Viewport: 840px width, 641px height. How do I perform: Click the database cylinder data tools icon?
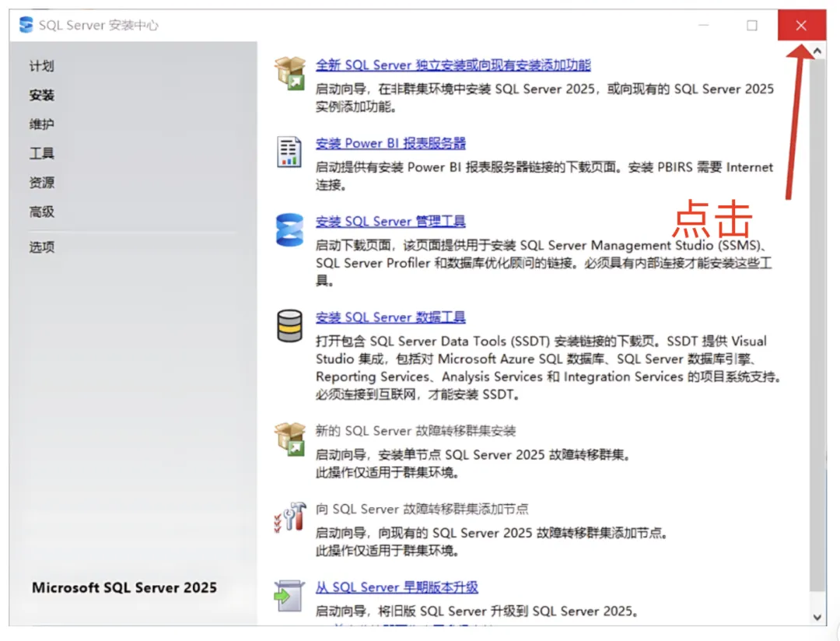290,326
